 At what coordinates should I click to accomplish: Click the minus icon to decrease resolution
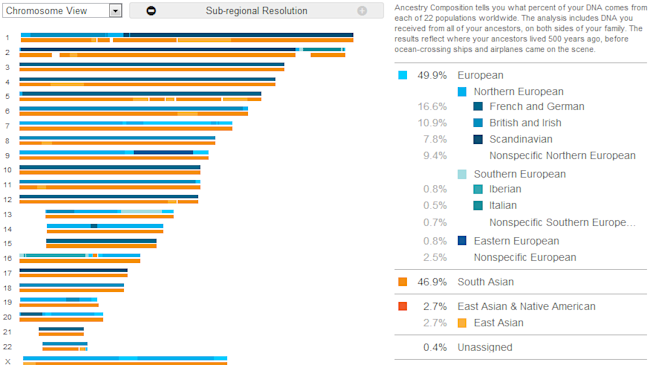coord(151,11)
